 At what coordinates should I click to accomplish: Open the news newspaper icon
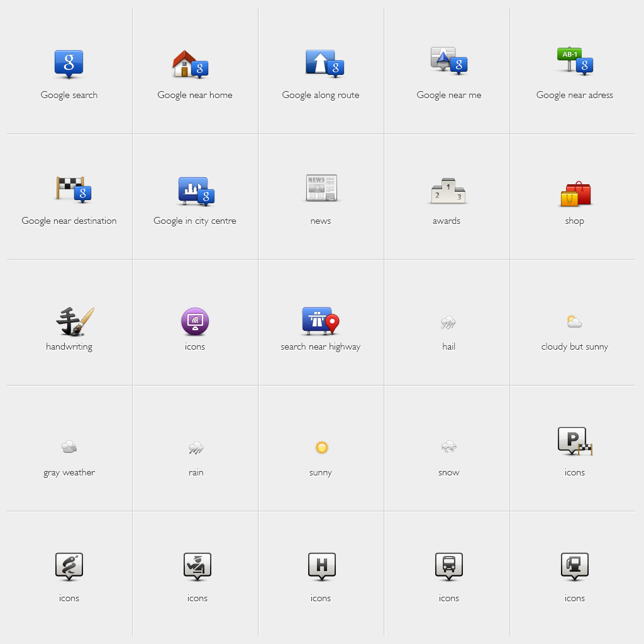(321, 189)
